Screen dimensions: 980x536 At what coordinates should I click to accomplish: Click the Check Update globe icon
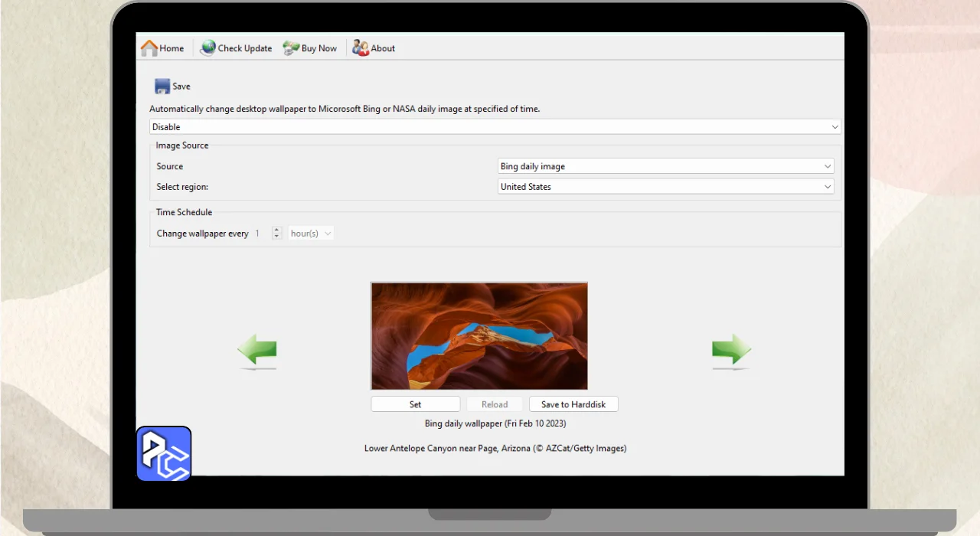click(207, 47)
